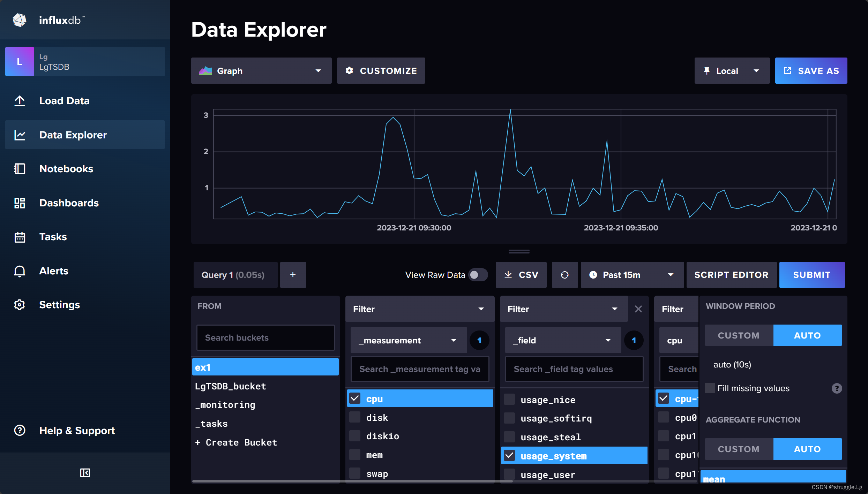Go to Settings in the sidebar
Viewport: 868px width, 494px height.
click(x=59, y=305)
